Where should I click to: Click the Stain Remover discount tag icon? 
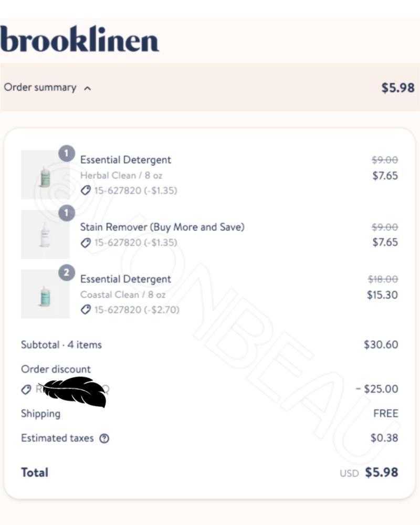pyautogui.click(x=86, y=243)
